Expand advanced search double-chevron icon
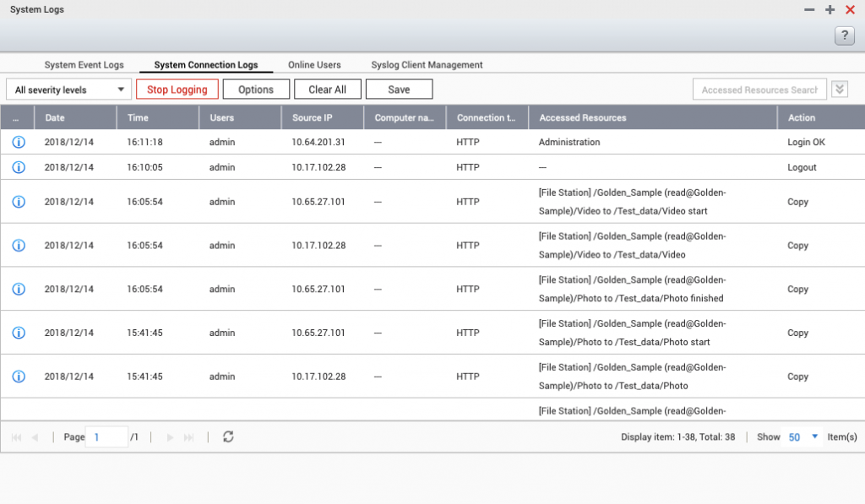Screen dimensions: 865x504 [839, 89]
